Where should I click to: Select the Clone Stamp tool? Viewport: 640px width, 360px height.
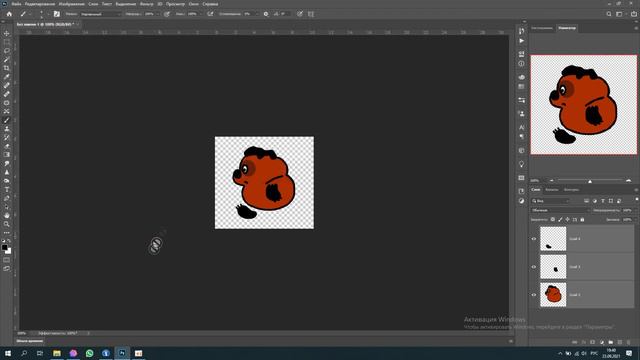click(x=7, y=129)
